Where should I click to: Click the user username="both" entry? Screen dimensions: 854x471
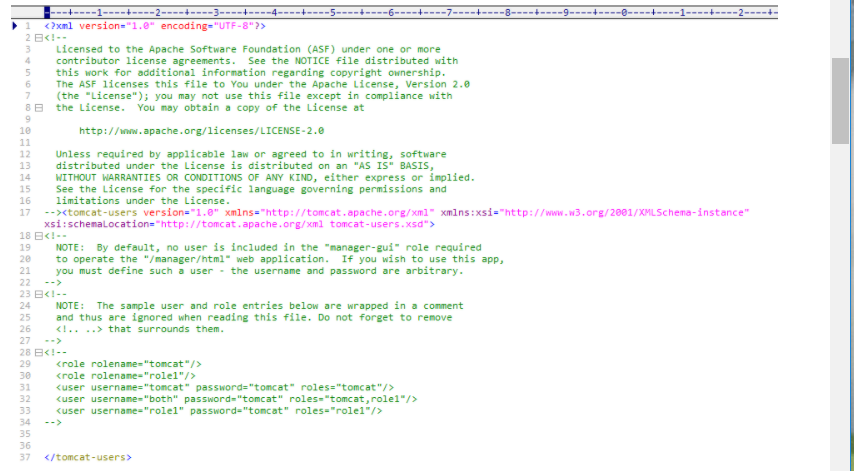click(236, 399)
